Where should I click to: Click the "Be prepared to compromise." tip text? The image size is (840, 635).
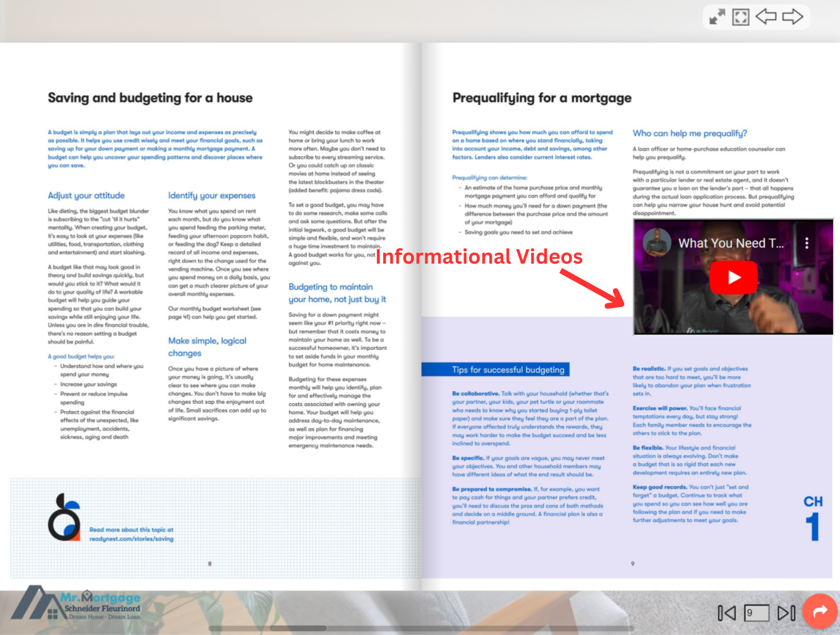coord(492,489)
